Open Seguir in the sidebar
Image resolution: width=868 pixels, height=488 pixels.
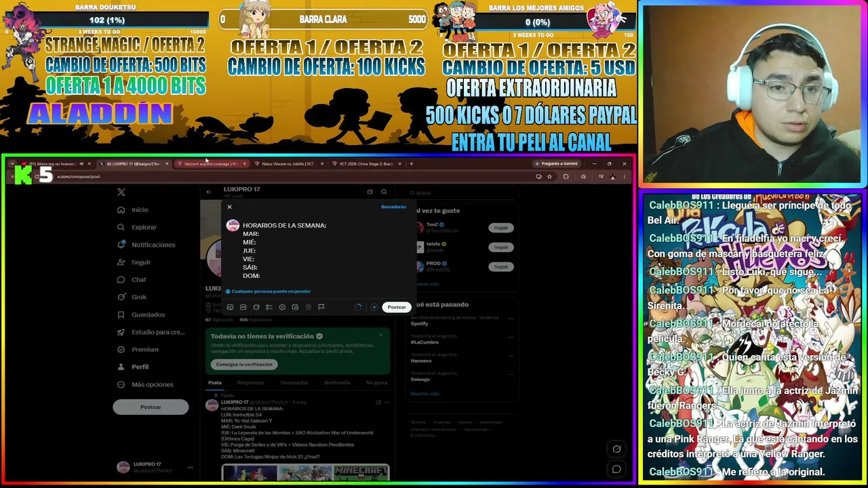coord(134,262)
